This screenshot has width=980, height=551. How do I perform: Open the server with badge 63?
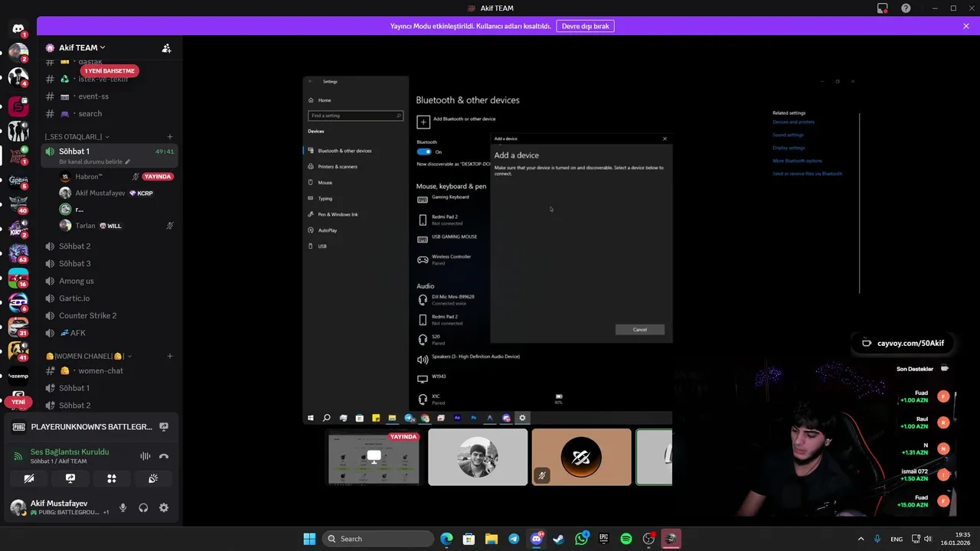pos(18,252)
